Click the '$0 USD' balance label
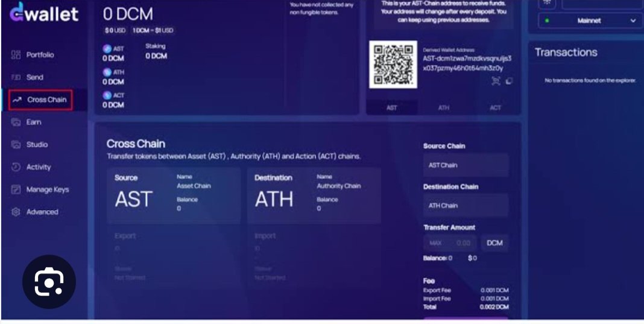 coord(115,30)
